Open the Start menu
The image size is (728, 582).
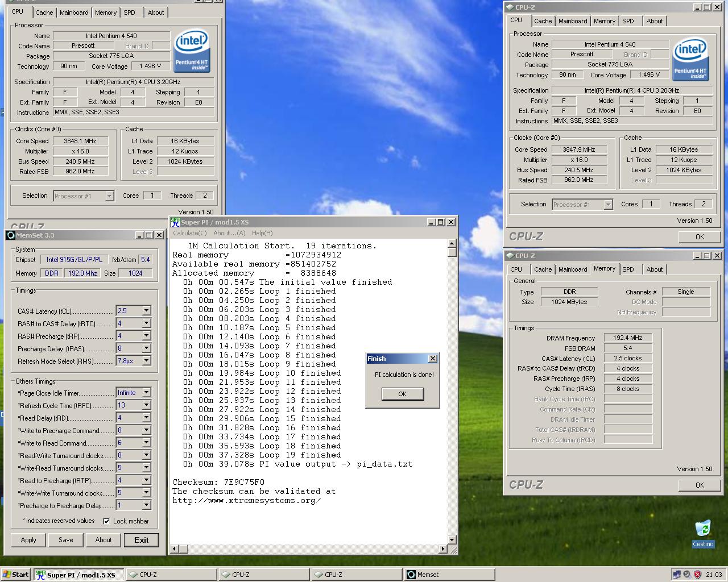click(x=15, y=575)
